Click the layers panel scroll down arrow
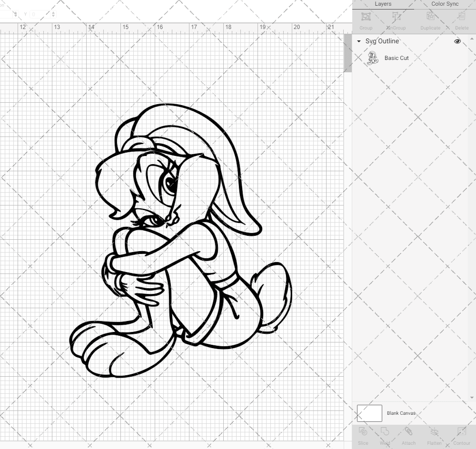 471,398
